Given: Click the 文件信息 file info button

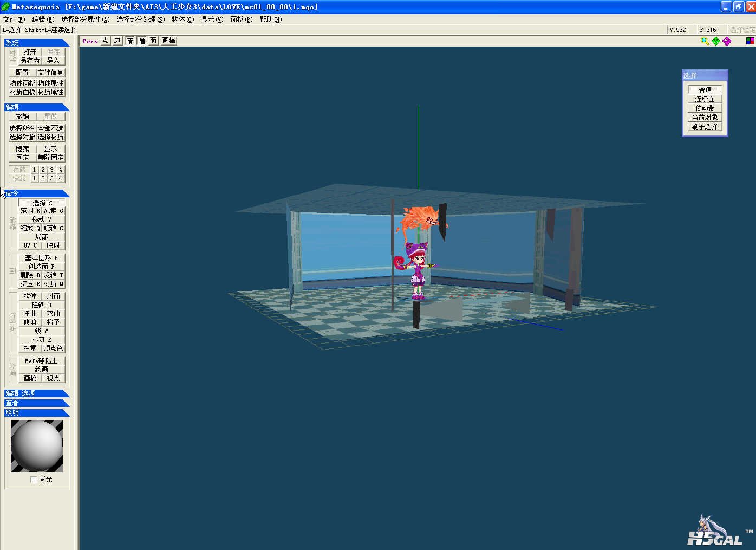Looking at the screenshot, I should click(x=50, y=73).
